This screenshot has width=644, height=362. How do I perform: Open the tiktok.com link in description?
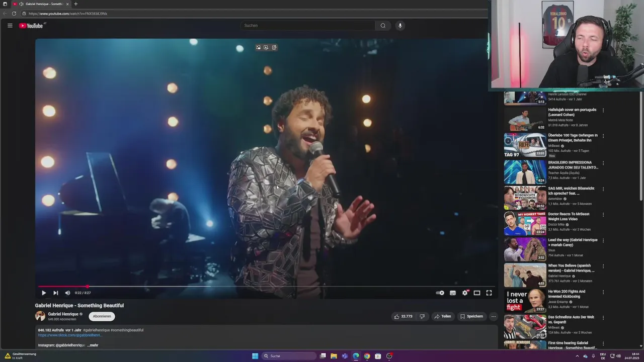[x=70, y=335]
